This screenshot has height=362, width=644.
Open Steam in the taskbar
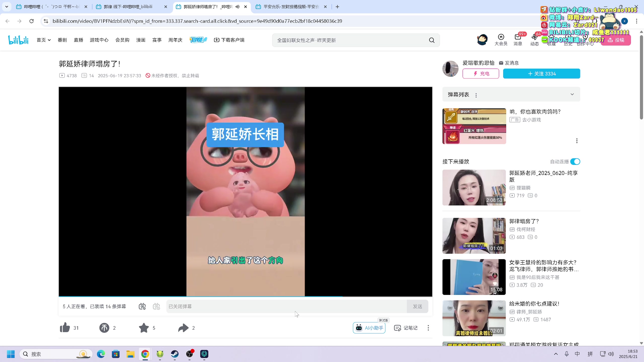coord(175,354)
